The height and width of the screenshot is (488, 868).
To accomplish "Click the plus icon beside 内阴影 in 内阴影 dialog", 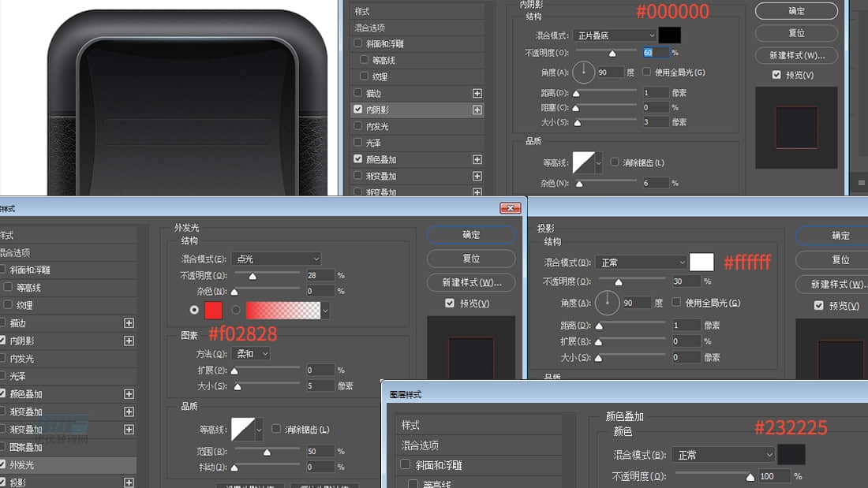I will click(477, 110).
